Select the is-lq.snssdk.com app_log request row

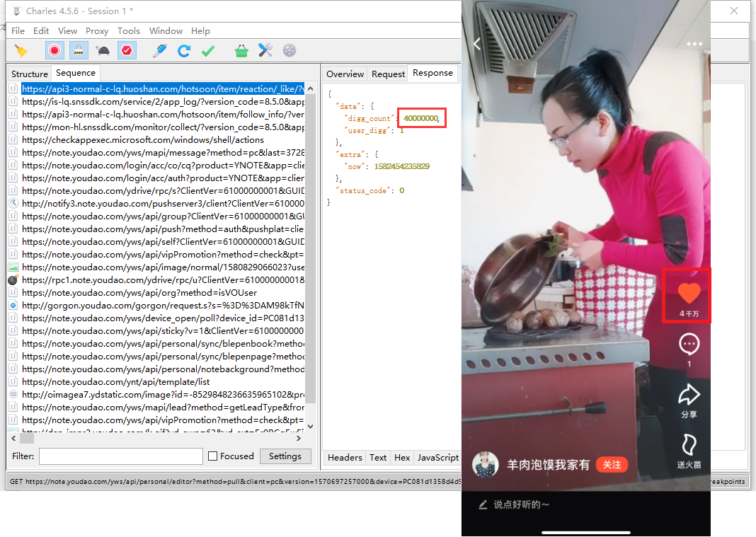(163, 102)
